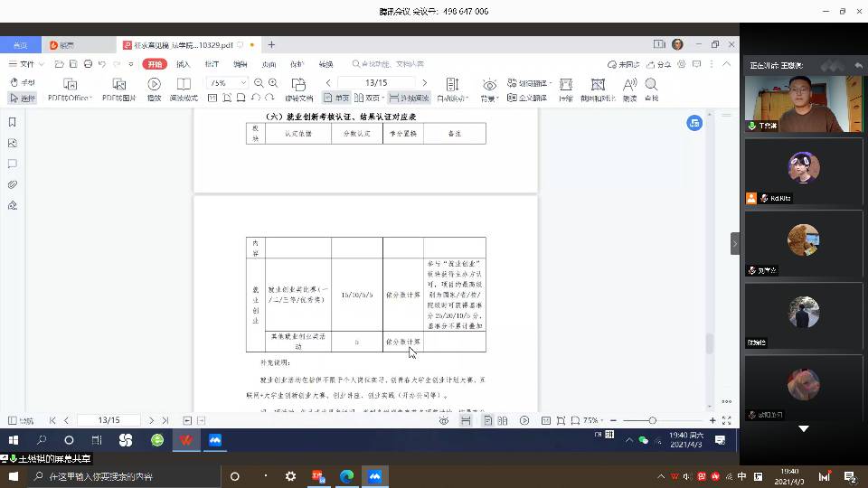Image resolution: width=868 pixels, height=488 pixels.
Task: Click the PDF转图片 tool
Action: [118, 89]
